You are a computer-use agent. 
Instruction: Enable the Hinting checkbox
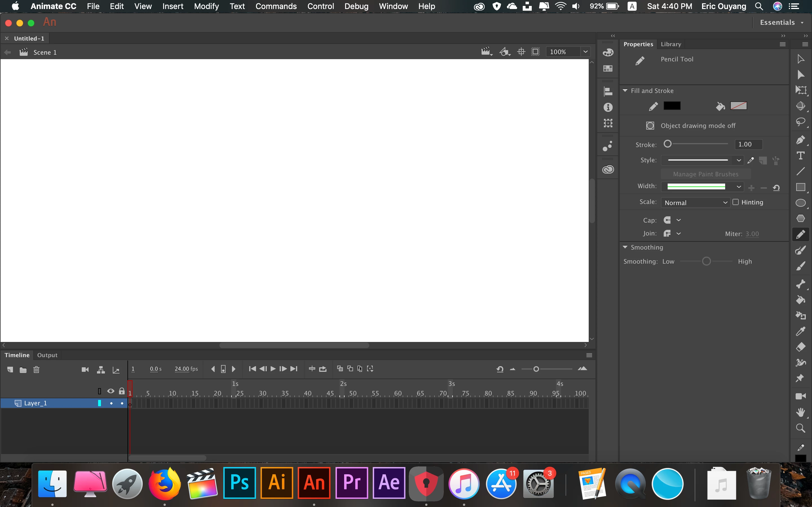(x=736, y=202)
